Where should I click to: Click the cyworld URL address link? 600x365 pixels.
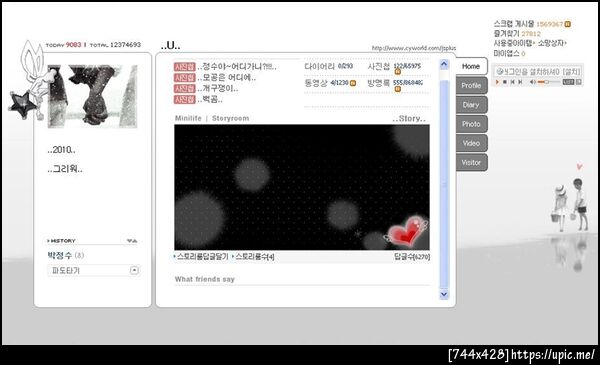pyautogui.click(x=414, y=48)
